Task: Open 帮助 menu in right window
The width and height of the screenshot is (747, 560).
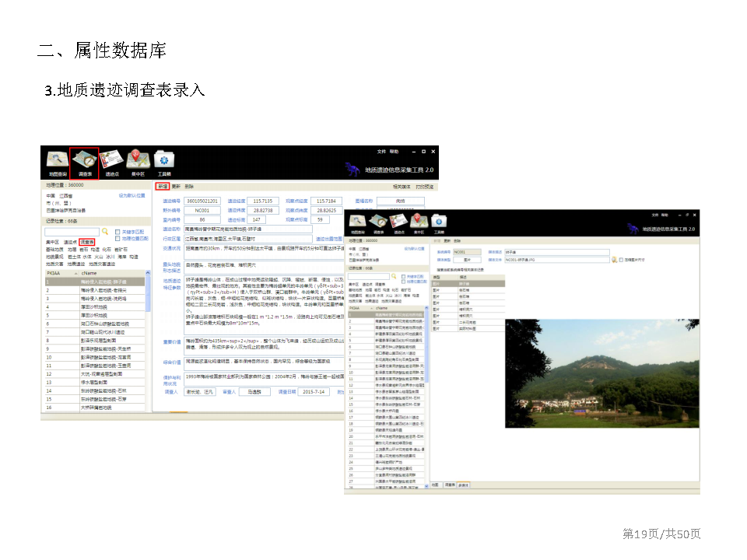Action: point(665,215)
